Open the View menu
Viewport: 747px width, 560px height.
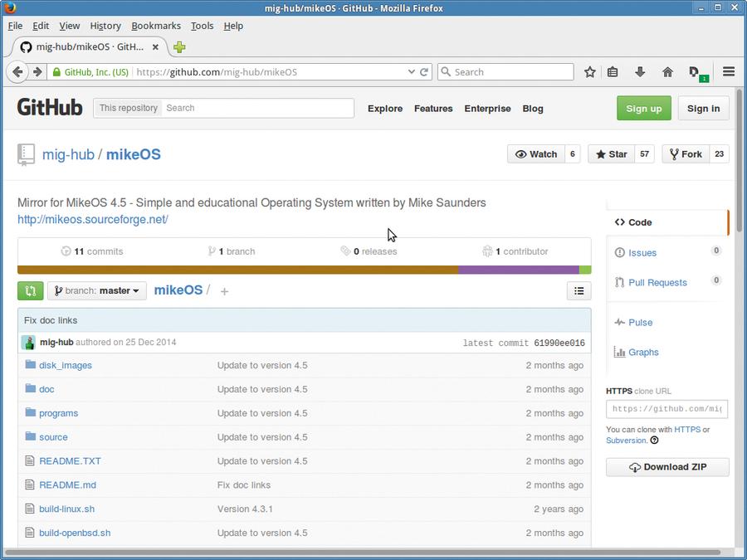(x=70, y=26)
